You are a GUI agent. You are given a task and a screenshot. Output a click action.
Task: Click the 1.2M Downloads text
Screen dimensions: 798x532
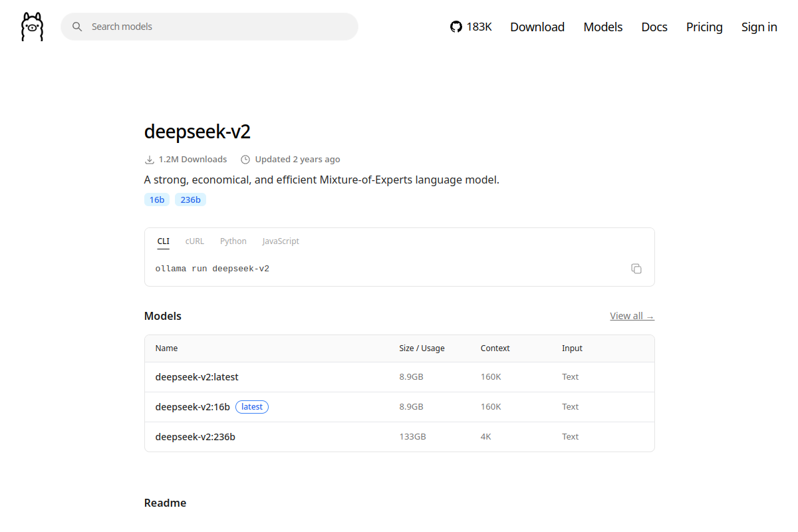click(x=193, y=159)
